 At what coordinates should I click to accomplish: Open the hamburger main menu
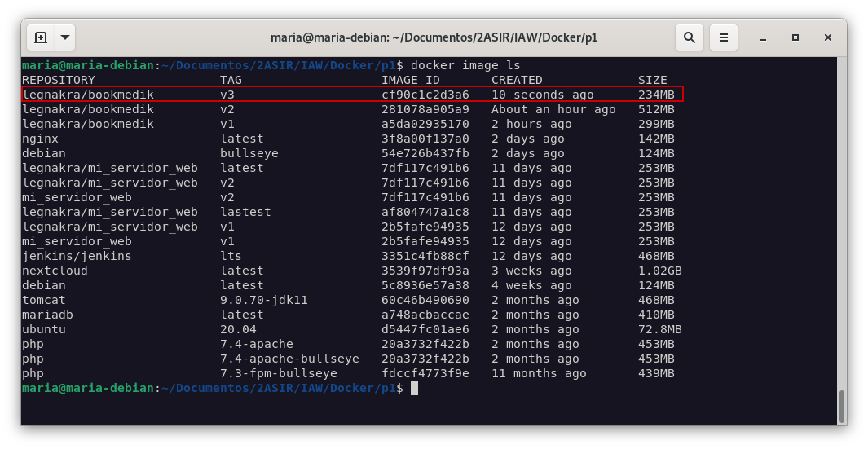click(722, 37)
